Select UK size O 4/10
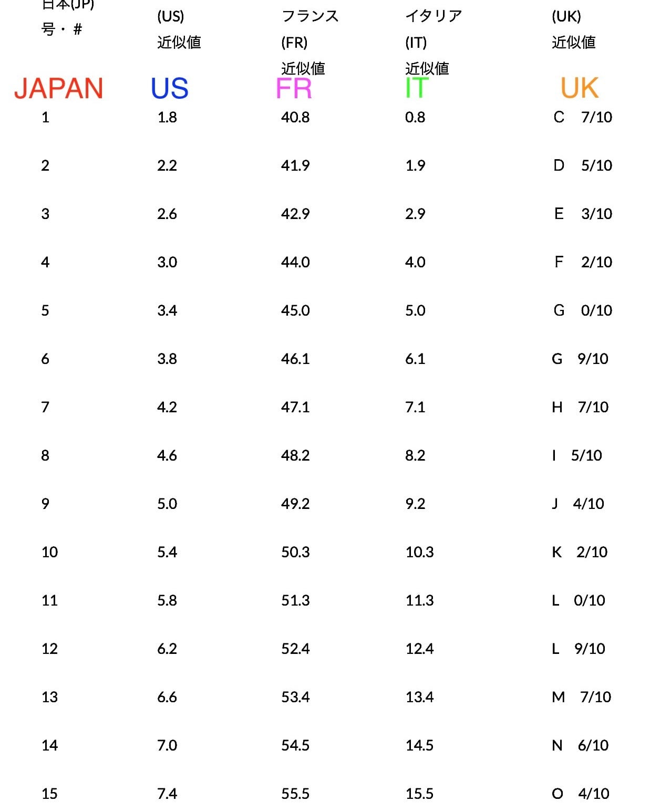The image size is (650, 812). 581,794
